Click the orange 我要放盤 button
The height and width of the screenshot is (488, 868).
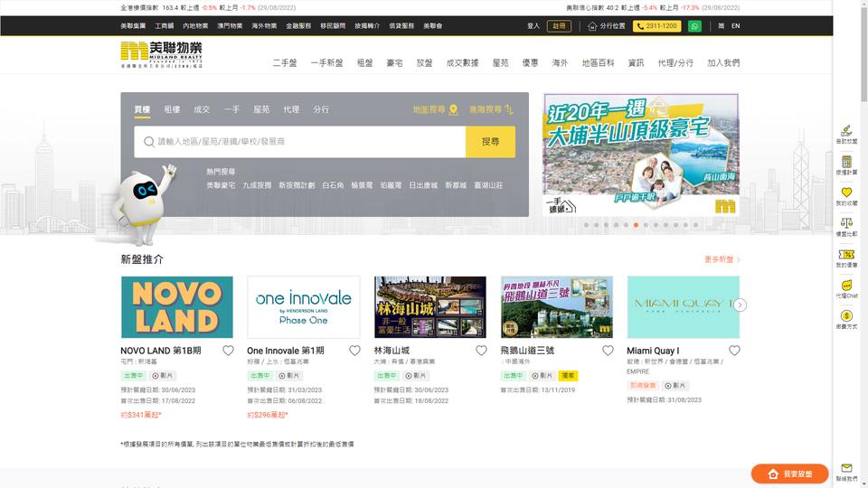(790, 474)
